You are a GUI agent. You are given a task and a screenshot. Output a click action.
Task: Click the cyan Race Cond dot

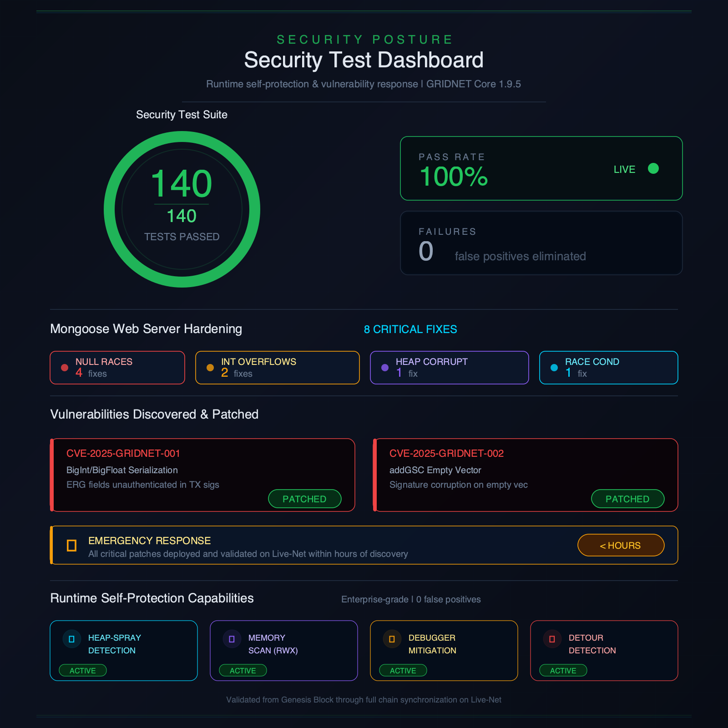pyautogui.click(x=554, y=368)
